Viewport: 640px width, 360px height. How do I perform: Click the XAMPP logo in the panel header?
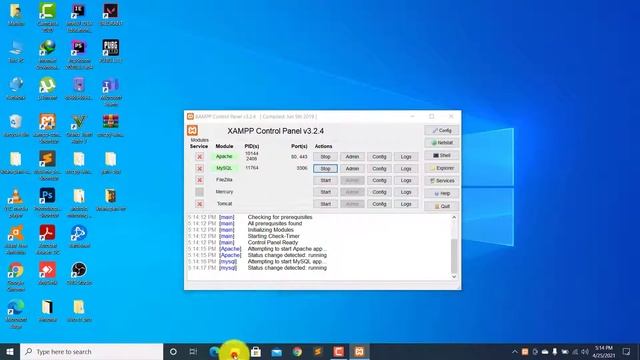pyautogui.click(x=192, y=130)
